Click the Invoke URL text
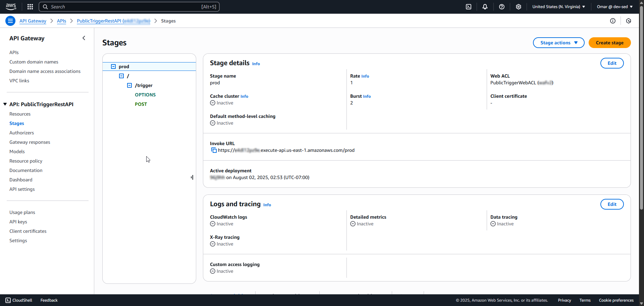 point(286,150)
